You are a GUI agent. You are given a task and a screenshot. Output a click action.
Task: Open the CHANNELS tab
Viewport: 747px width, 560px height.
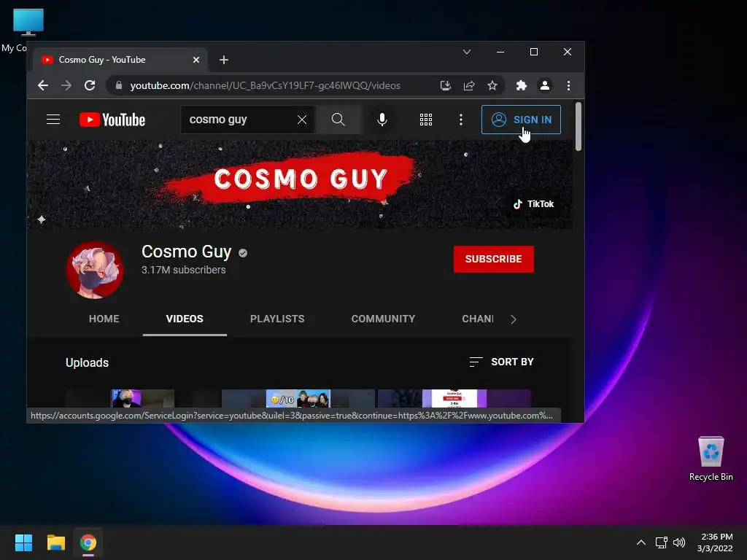point(477,319)
